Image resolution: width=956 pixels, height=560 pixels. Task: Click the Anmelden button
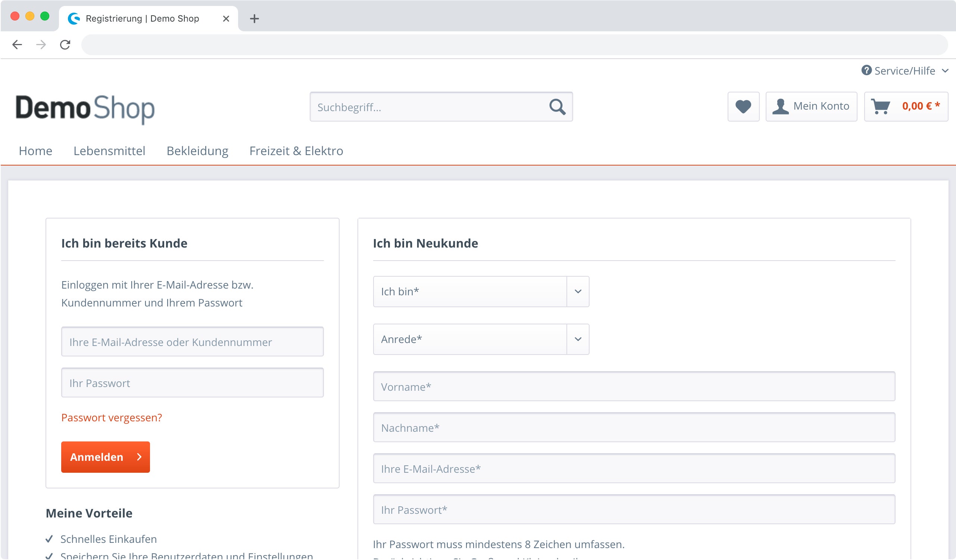click(106, 457)
